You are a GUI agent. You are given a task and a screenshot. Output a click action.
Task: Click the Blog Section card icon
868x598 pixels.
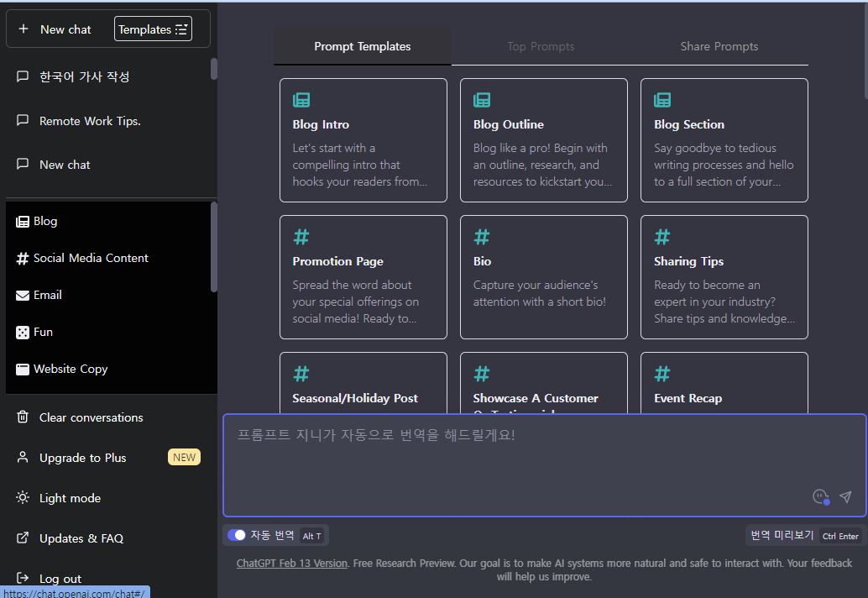662,100
